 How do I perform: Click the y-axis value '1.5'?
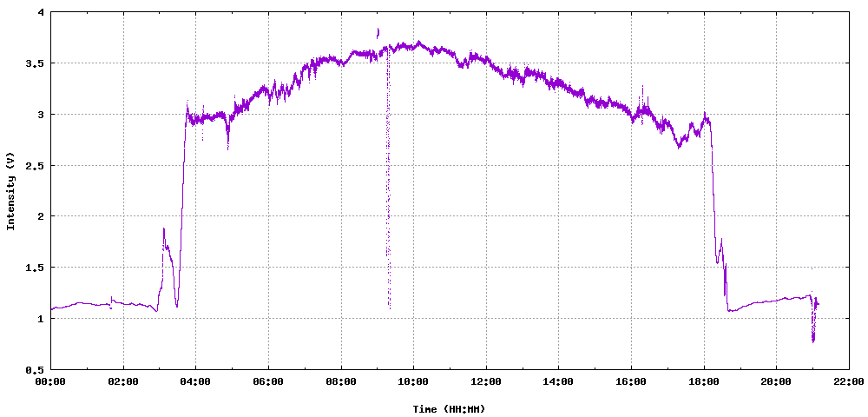click(x=36, y=268)
